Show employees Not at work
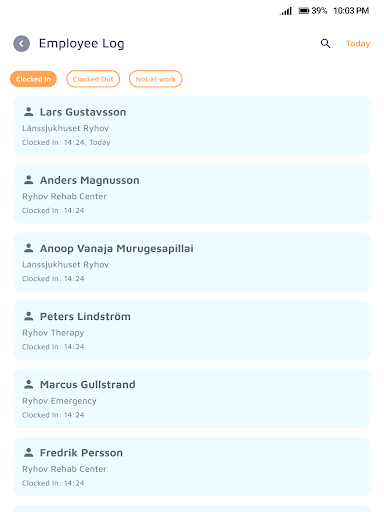Image resolution: width=384 pixels, height=512 pixels. coord(156,79)
